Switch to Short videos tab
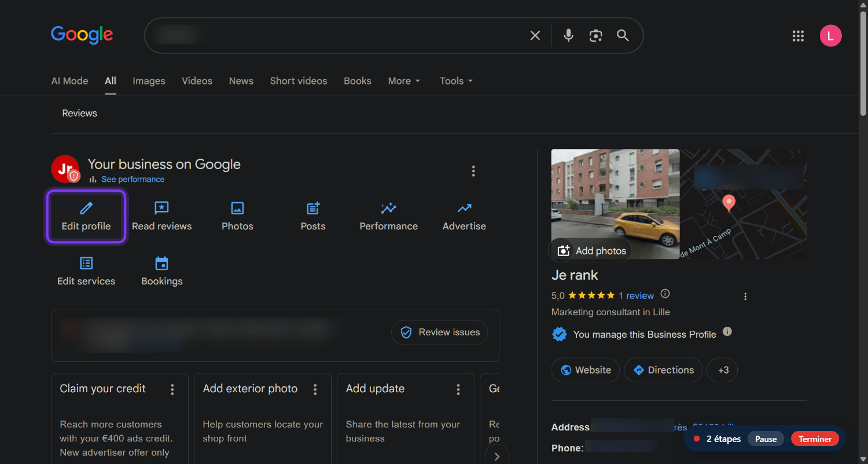The width and height of the screenshot is (868, 464). [299, 81]
